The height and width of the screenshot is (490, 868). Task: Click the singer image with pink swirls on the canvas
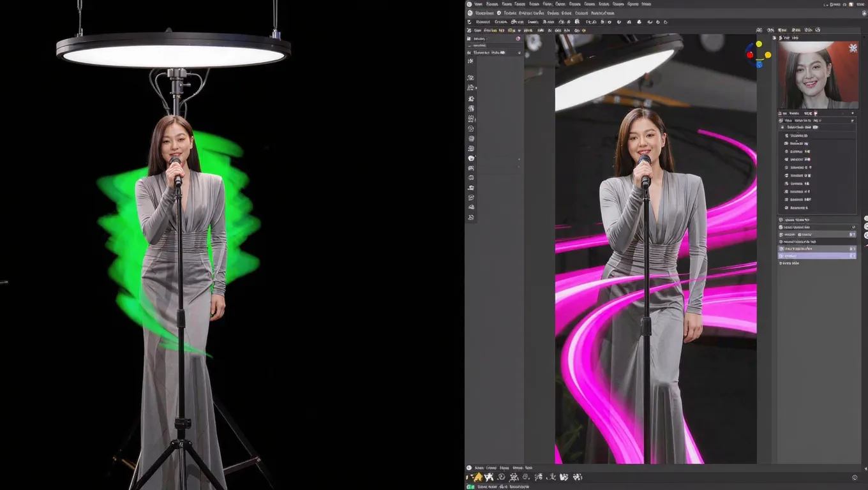point(655,249)
